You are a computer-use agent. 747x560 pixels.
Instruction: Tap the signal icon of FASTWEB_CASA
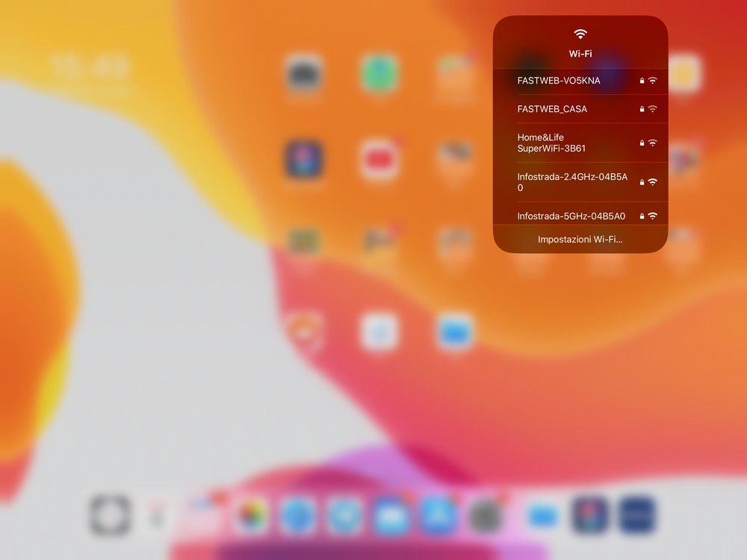click(x=653, y=109)
